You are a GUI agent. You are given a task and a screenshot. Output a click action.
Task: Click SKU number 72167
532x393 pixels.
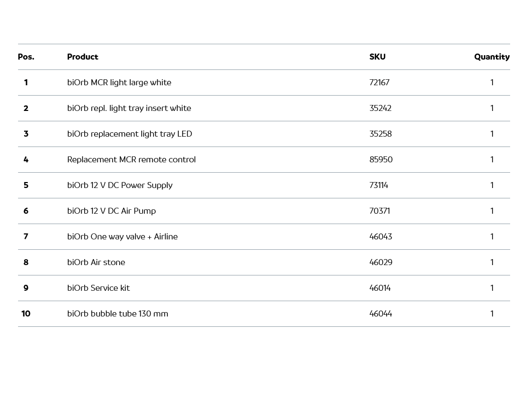tap(379, 83)
